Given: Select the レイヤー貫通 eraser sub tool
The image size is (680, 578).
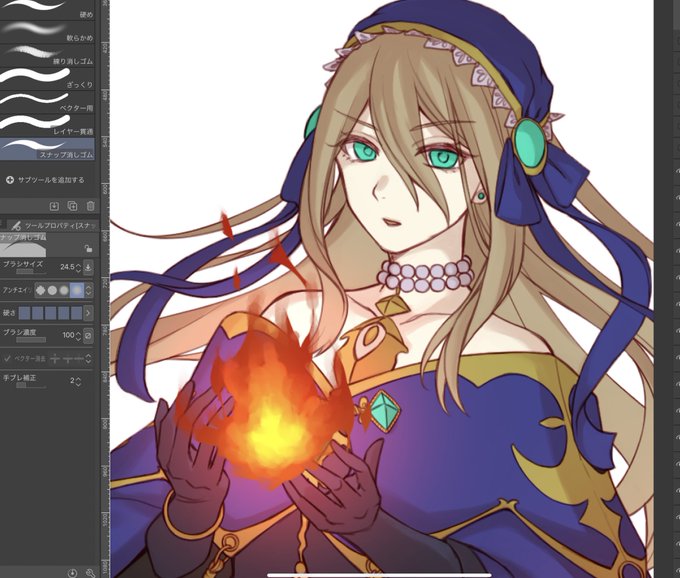Looking at the screenshot, I should 47,125.
